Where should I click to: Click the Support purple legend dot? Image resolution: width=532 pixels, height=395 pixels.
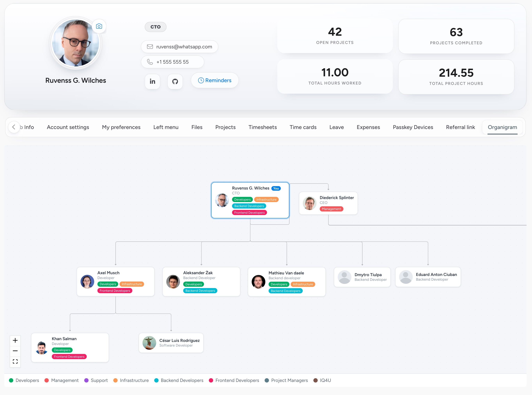pyautogui.click(x=86, y=380)
